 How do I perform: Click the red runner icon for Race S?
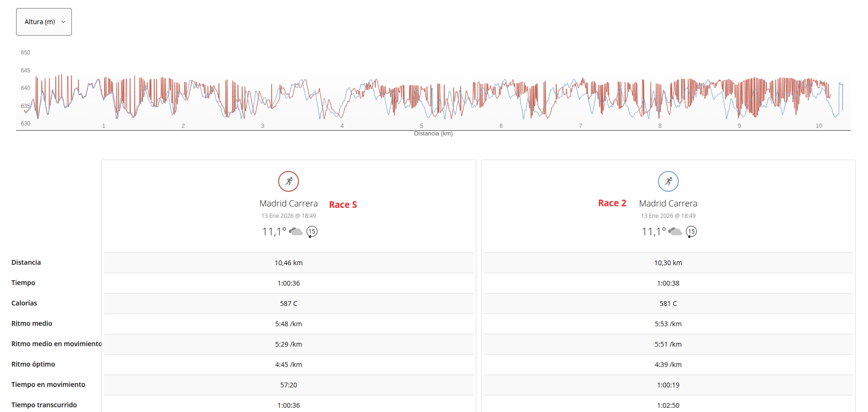289,181
